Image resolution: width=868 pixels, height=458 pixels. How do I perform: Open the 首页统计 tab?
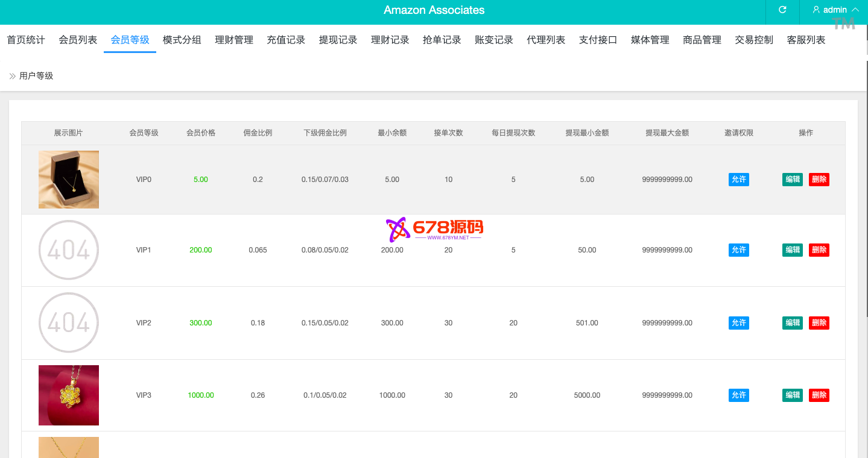point(26,40)
